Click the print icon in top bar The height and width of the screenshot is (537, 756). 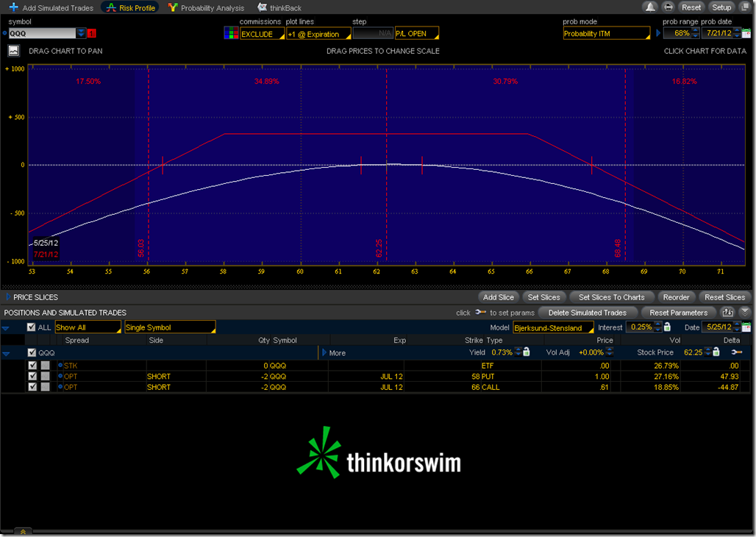click(668, 7)
